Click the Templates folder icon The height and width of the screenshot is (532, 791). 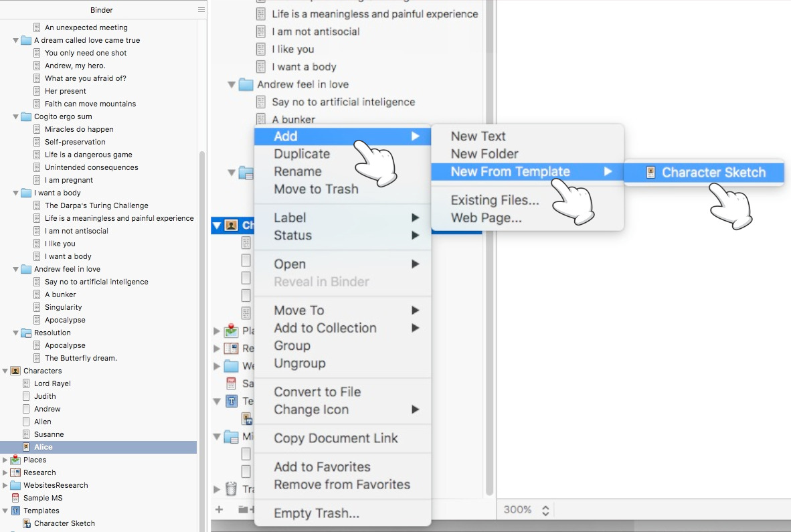coord(15,510)
